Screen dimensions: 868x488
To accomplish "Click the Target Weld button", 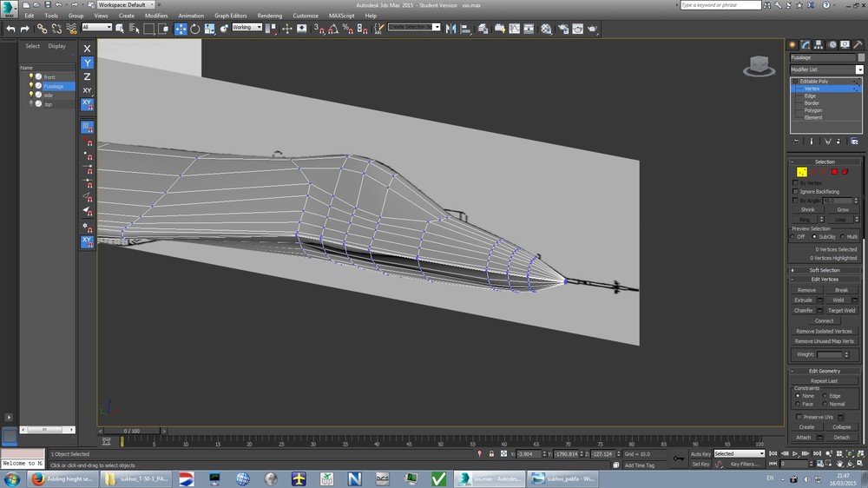I will point(841,310).
